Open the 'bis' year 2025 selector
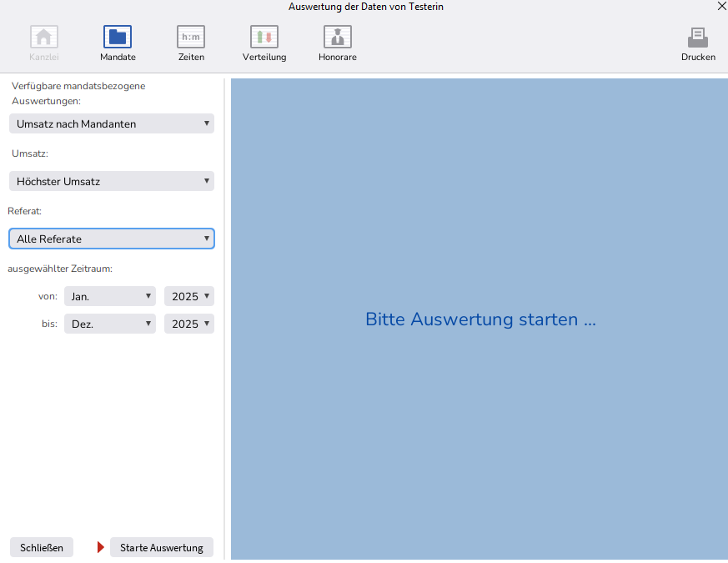This screenshot has height=563, width=728. tap(189, 324)
